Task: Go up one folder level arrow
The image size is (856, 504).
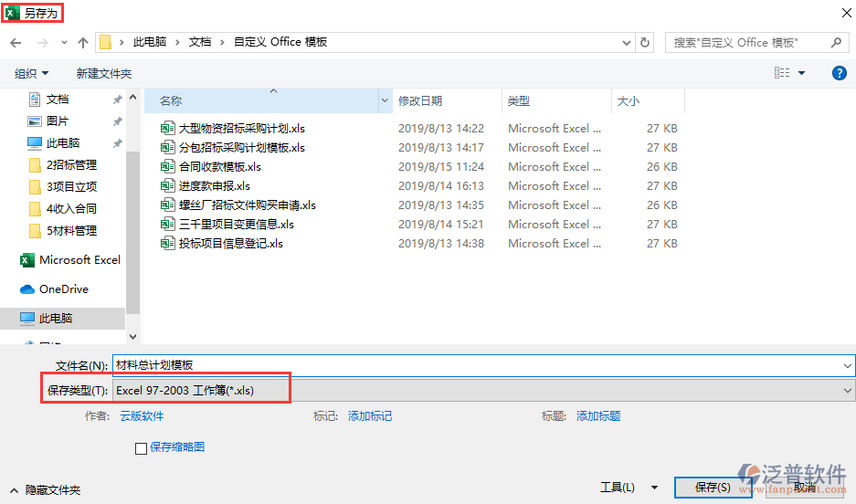Action: (83, 43)
